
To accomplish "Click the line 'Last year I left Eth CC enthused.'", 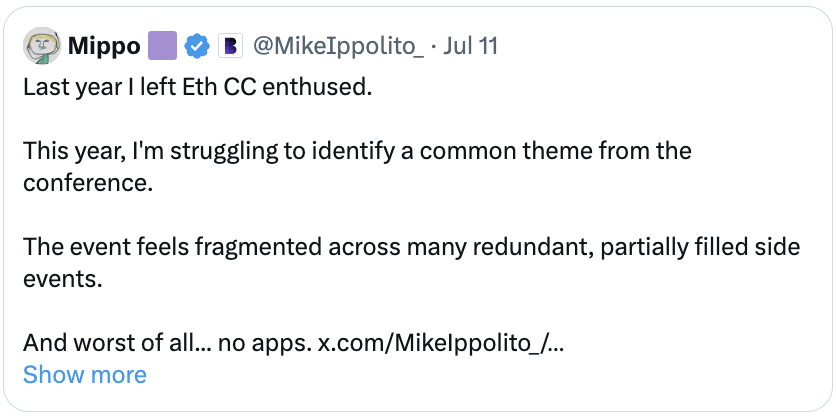I will pyautogui.click(x=197, y=87).
